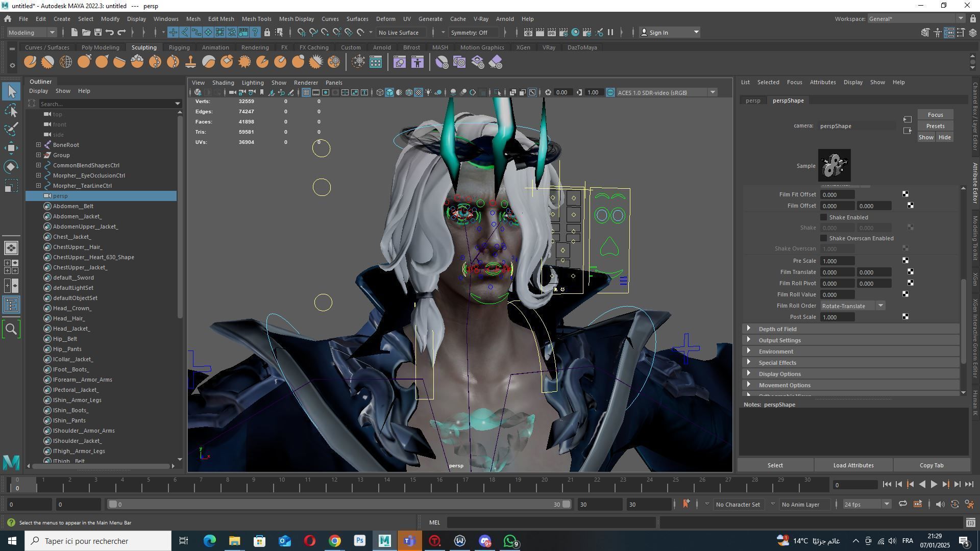
Task: Choose the Paint selection tool
Action: click(11, 129)
